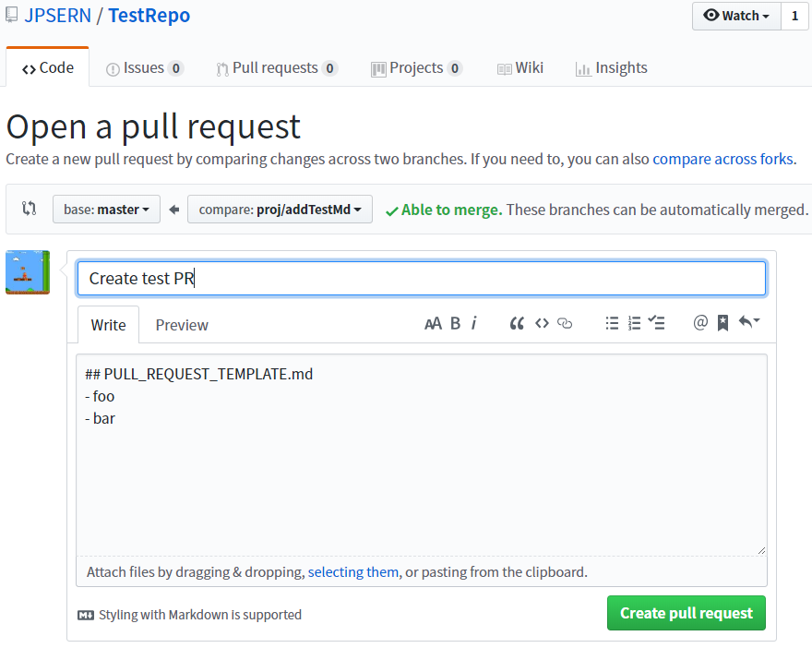Image resolution: width=812 pixels, height=648 pixels.
Task: Open the compare branch selector
Action: coord(279,209)
